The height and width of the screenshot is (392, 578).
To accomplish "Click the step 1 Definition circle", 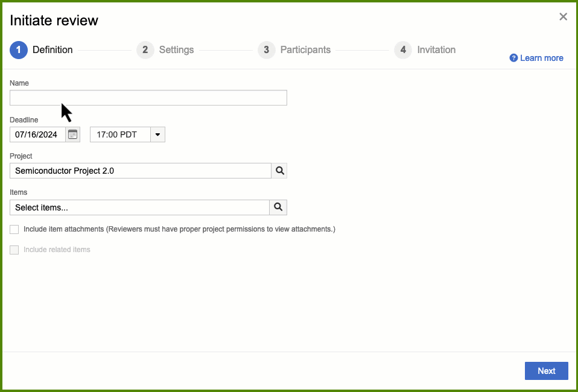I will pyautogui.click(x=19, y=50).
